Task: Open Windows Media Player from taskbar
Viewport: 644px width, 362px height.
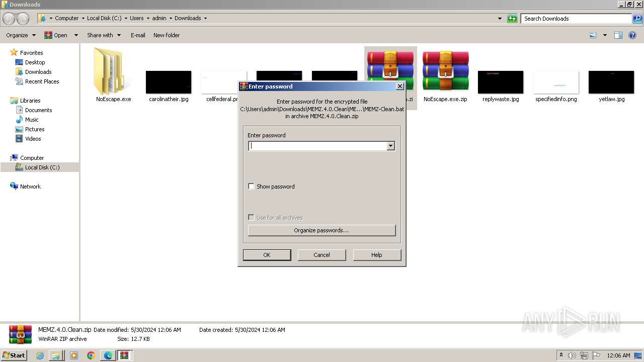Action: click(73, 355)
